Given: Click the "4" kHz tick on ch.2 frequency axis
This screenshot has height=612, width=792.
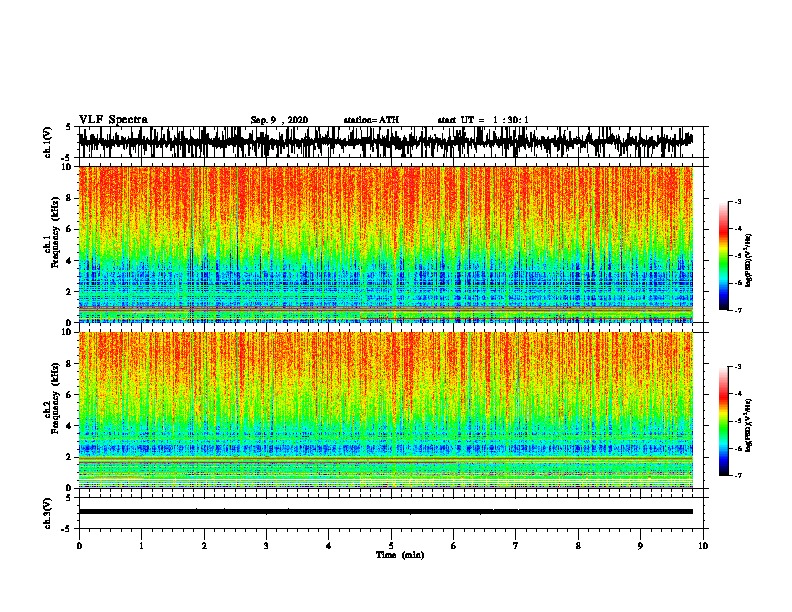Looking at the screenshot, I should coord(70,426).
